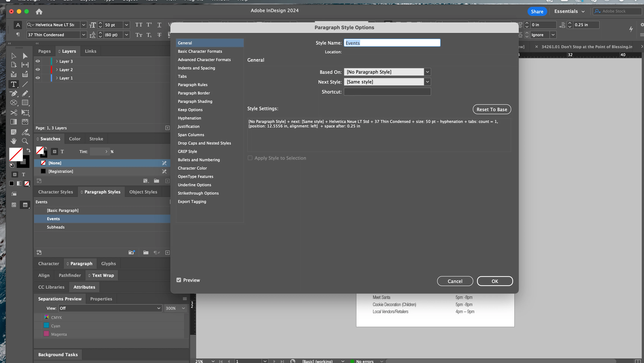The image size is (644, 363).
Task: Click the Shortcut input field
Action: coord(387,92)
